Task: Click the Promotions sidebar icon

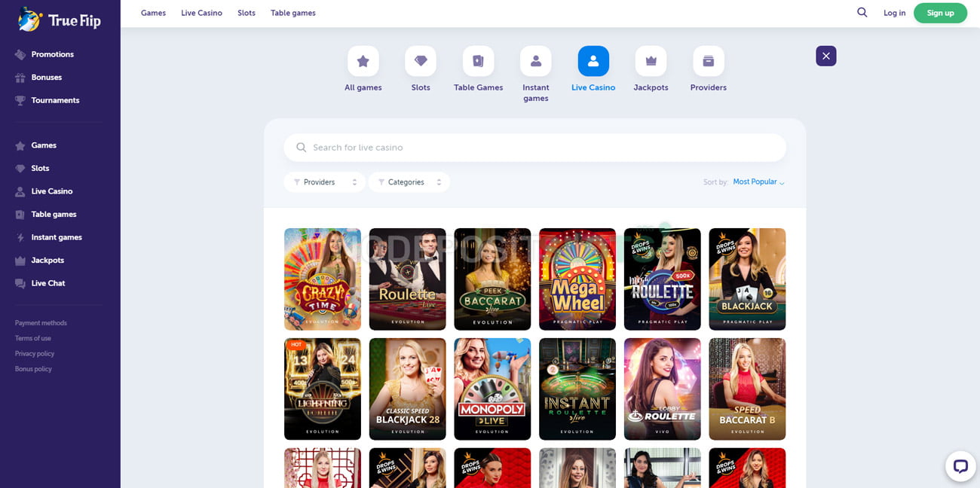Action: 20,54
